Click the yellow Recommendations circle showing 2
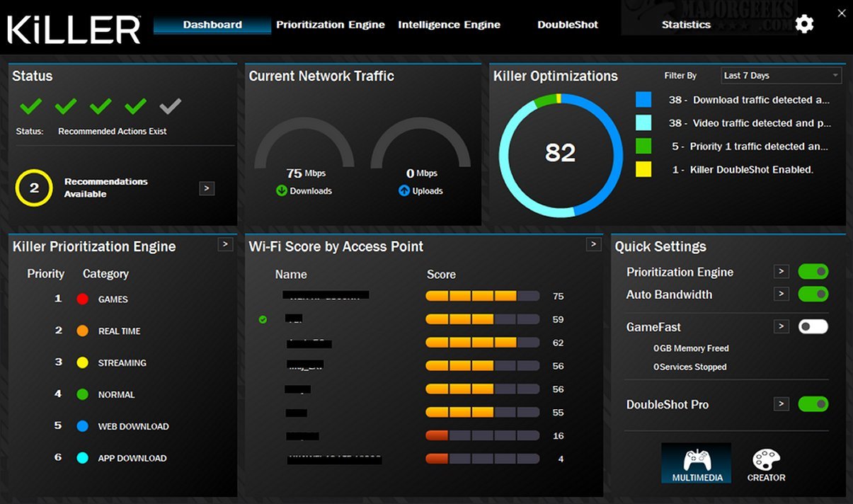The image size is (853, 504). tap(33, 188)
